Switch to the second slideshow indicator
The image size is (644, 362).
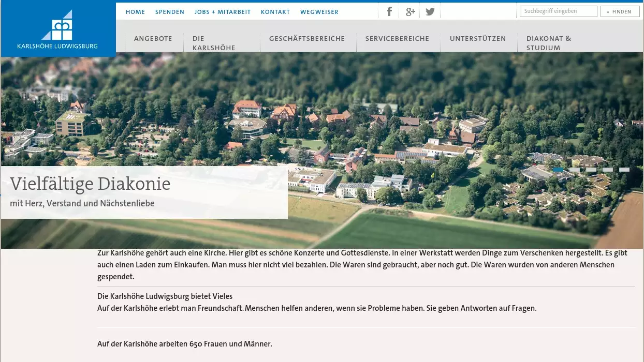[574, 170]
